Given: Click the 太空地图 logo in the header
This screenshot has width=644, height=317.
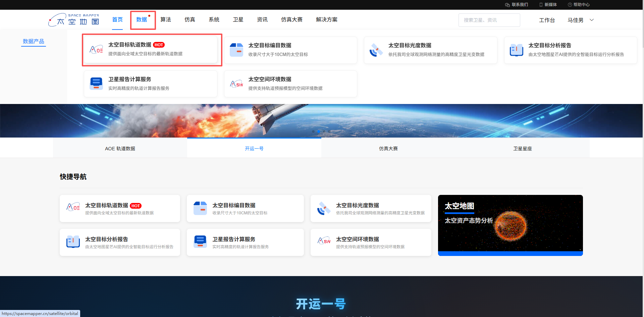Looking at the screenshot, I should tap(73, 19).
